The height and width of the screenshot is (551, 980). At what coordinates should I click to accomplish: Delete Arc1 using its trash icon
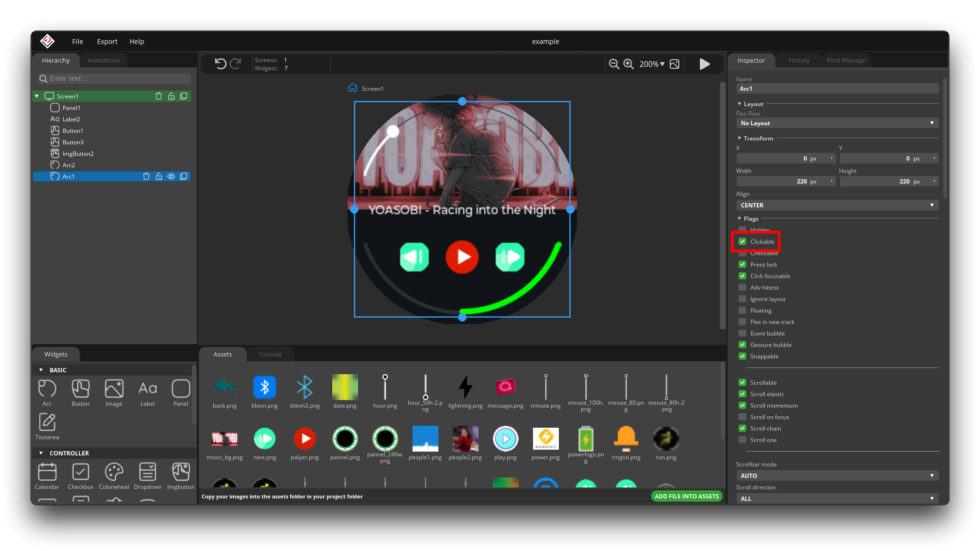146,176
